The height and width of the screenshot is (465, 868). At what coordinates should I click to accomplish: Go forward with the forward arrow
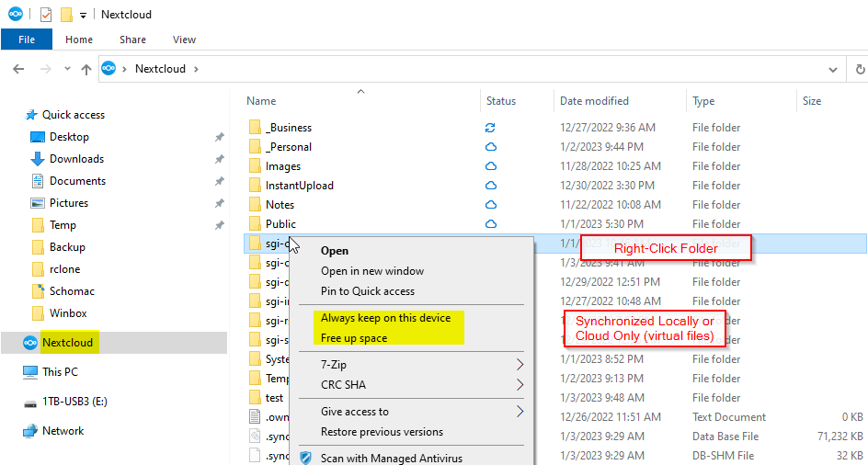coord(46,69)
